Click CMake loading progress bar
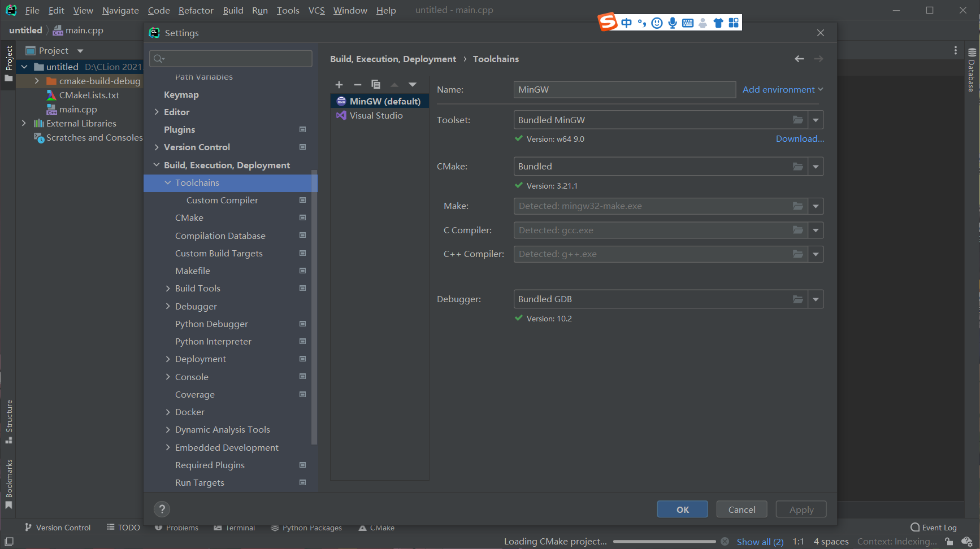Screen dimensions: 980x549 (665, 542)
